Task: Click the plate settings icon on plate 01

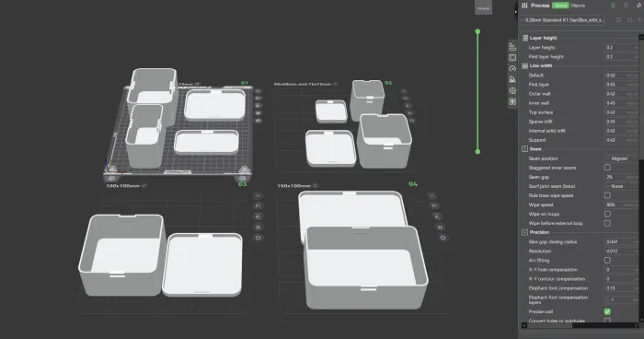Action: point(258,121)
